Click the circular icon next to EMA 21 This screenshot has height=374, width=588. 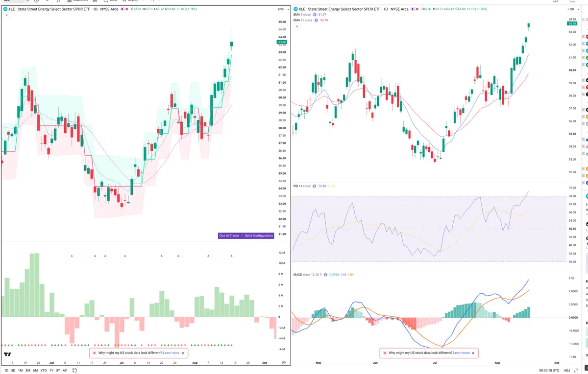(x=315, y=20)
